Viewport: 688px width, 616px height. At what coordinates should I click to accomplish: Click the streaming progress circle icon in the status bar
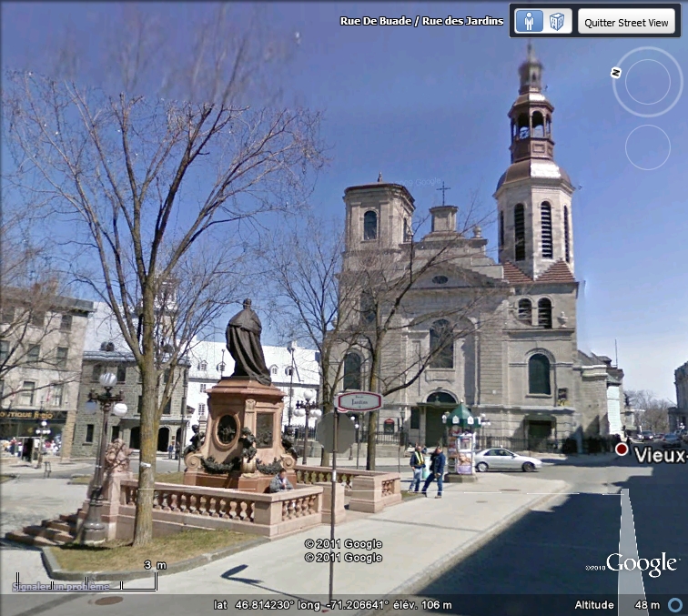675,605
